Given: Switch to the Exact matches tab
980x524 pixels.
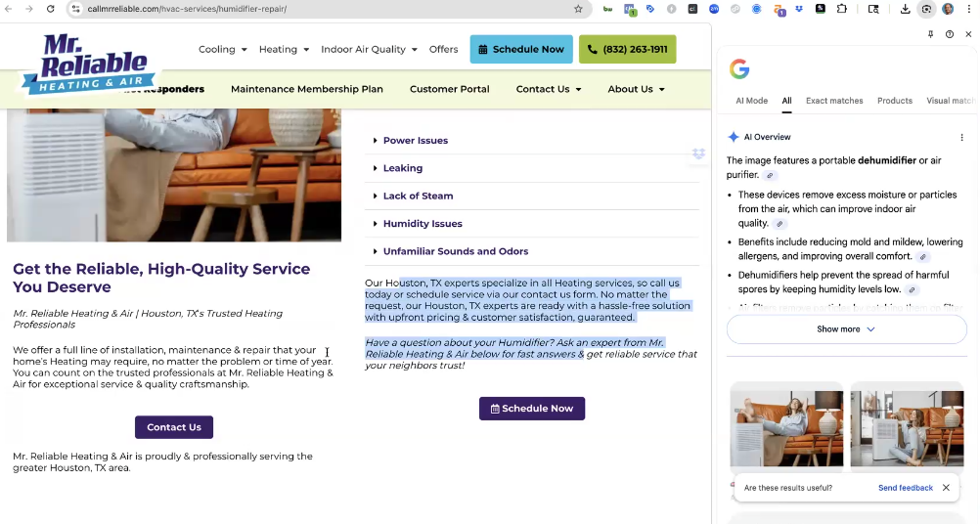Looking at the screenshot, I should tap(834, 101).
